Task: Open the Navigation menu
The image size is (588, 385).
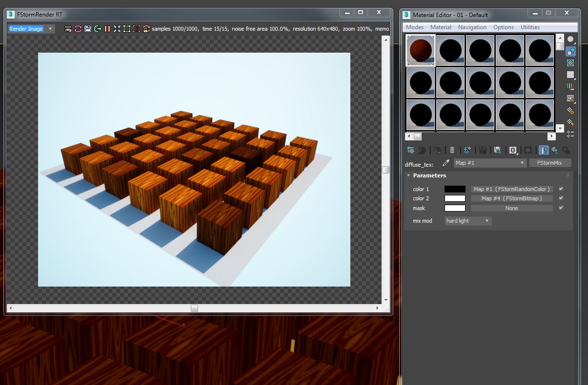Action: pos(472,27)
